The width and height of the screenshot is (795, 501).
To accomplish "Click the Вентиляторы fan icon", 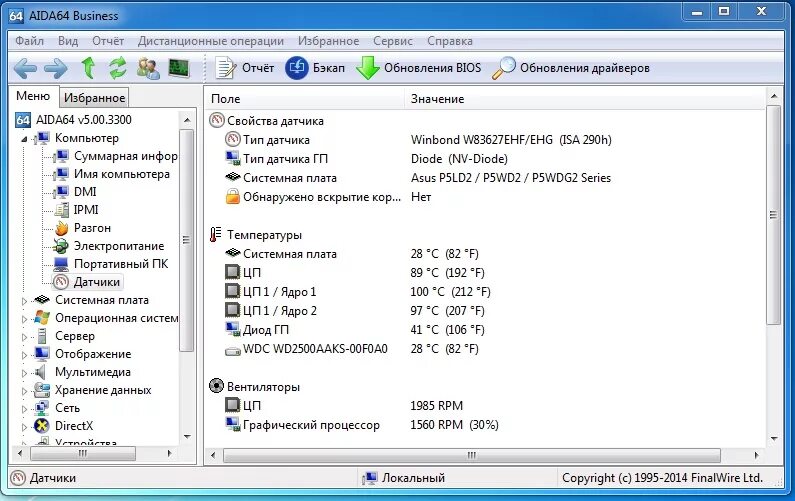I will (216, 386).
